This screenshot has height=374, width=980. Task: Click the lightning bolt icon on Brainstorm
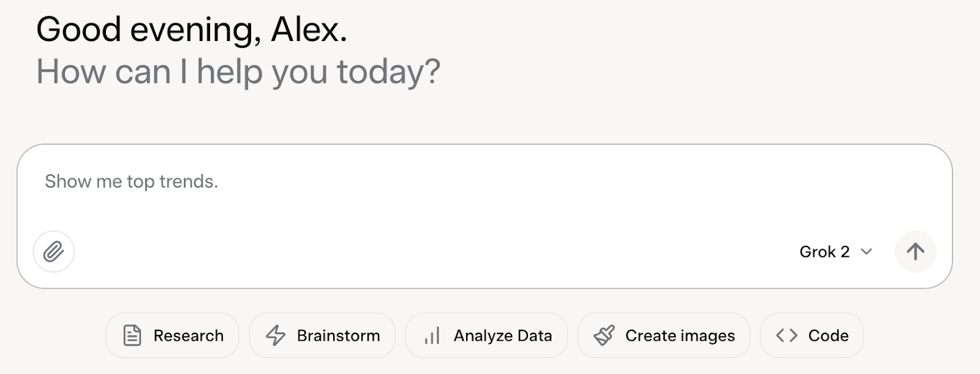(x=276, y=335)
